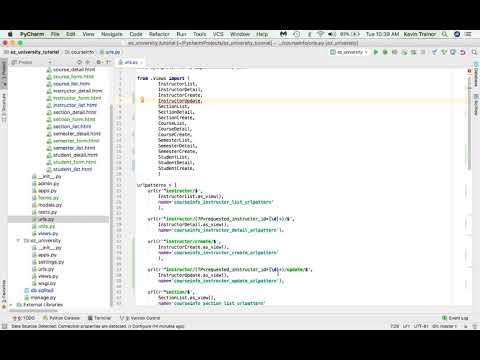480x360 pixels.
Task: Select the urls.py editor tab
Action: (130, 62)
